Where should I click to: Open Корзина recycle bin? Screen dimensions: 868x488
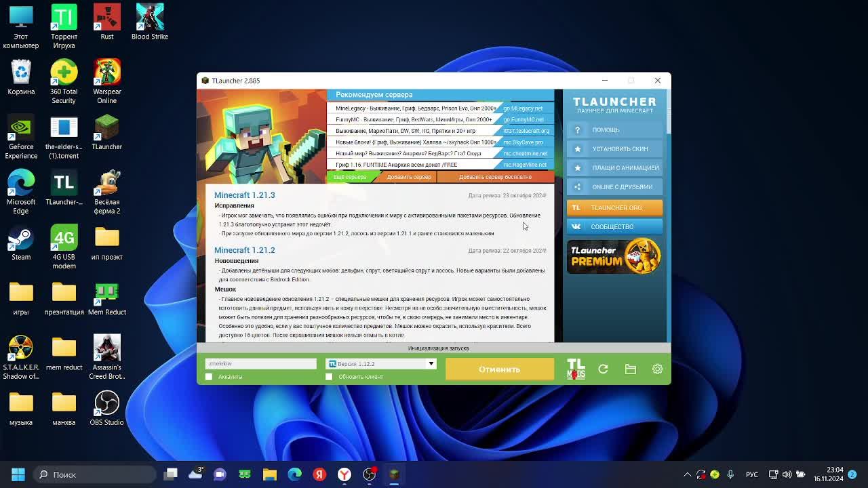21,77
